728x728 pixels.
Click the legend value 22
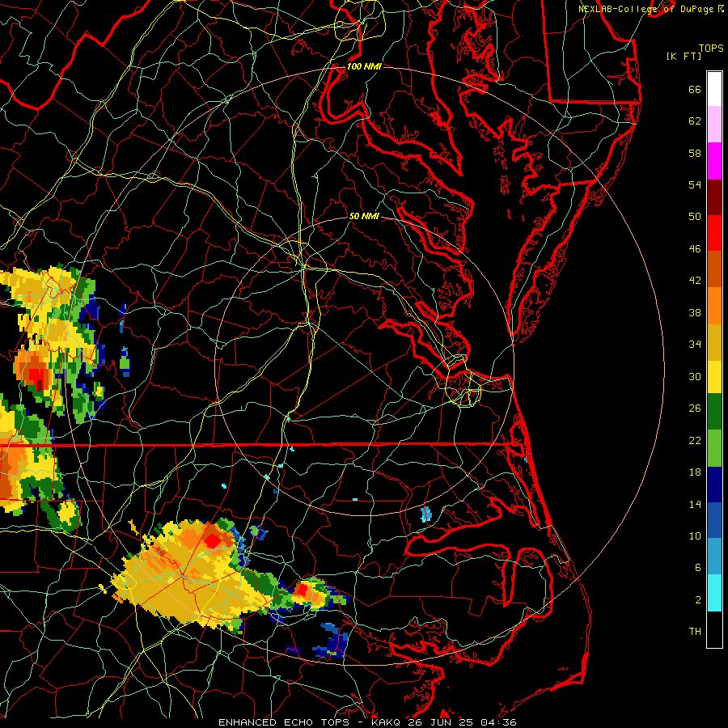tap(695, 440)
